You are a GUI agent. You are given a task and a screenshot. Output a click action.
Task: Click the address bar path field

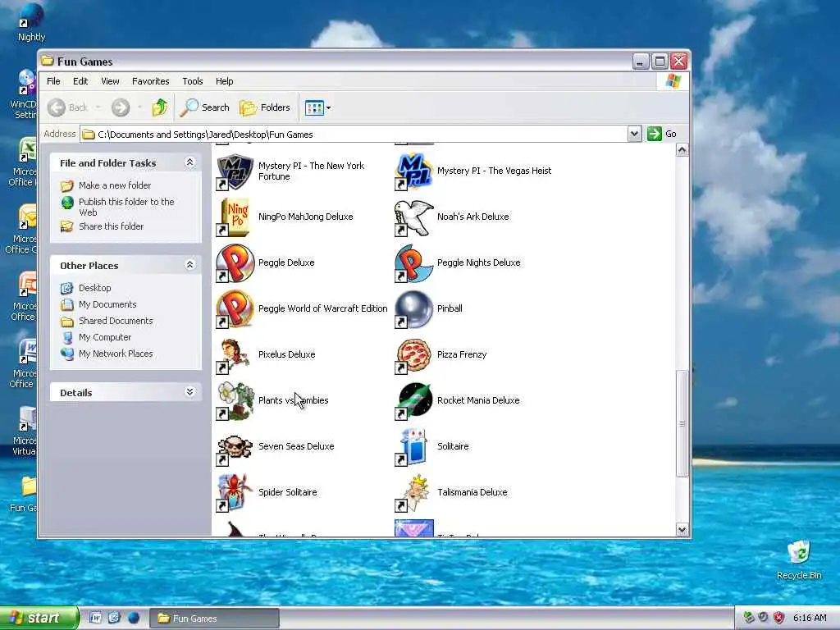click(354, 134)
